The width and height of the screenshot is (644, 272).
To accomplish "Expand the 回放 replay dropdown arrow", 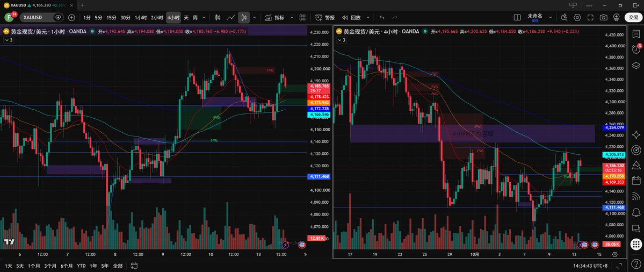I will coord(367,18).
